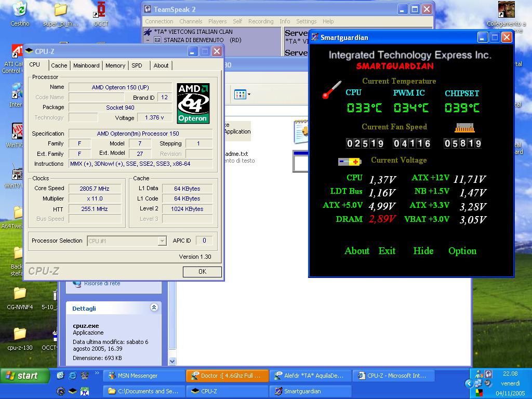This screenshot has height=399, width=532.
Task: Select the STANZA DI BENVENUTO channel
Action: pyautogui.click(x=202, y=40)
